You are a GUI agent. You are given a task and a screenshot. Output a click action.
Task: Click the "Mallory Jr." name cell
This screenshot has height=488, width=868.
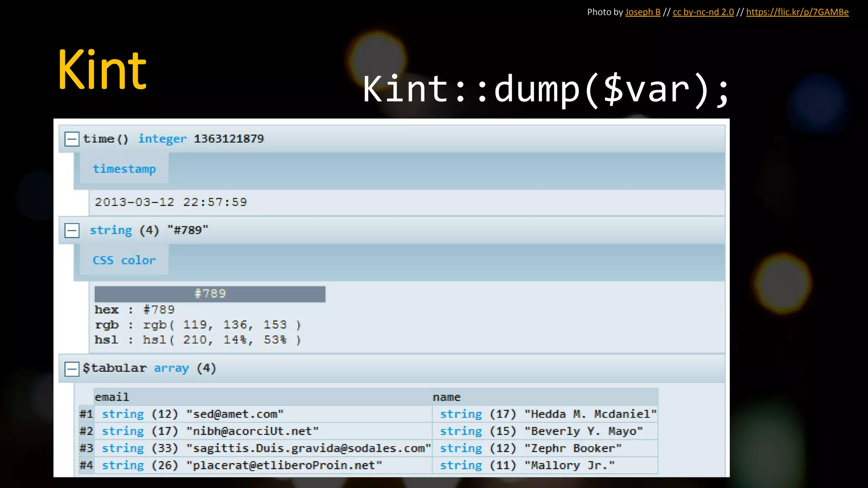[x=545, y=465]
